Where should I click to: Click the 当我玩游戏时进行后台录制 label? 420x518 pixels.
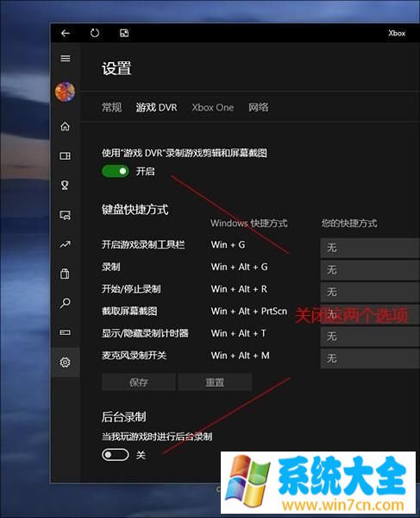157,436
